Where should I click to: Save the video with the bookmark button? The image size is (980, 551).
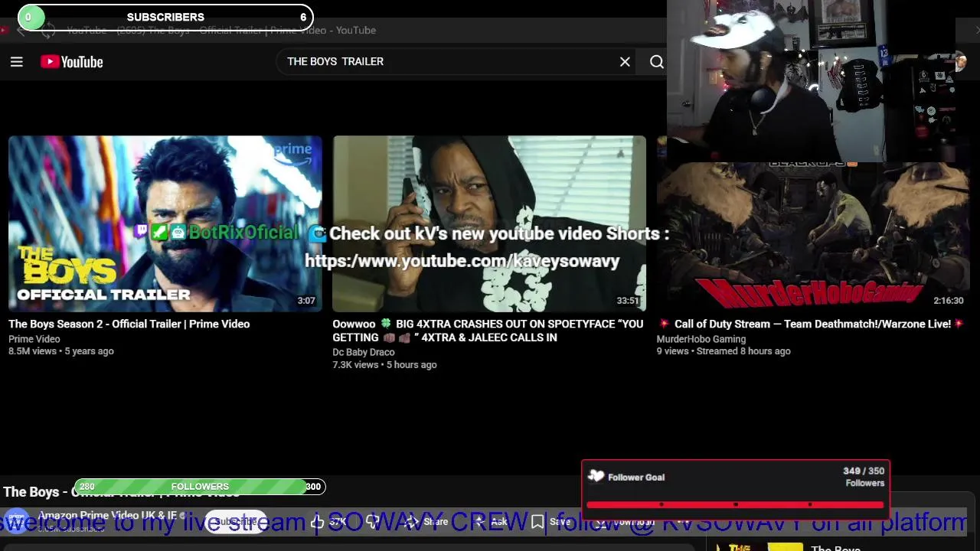(550, 522)
